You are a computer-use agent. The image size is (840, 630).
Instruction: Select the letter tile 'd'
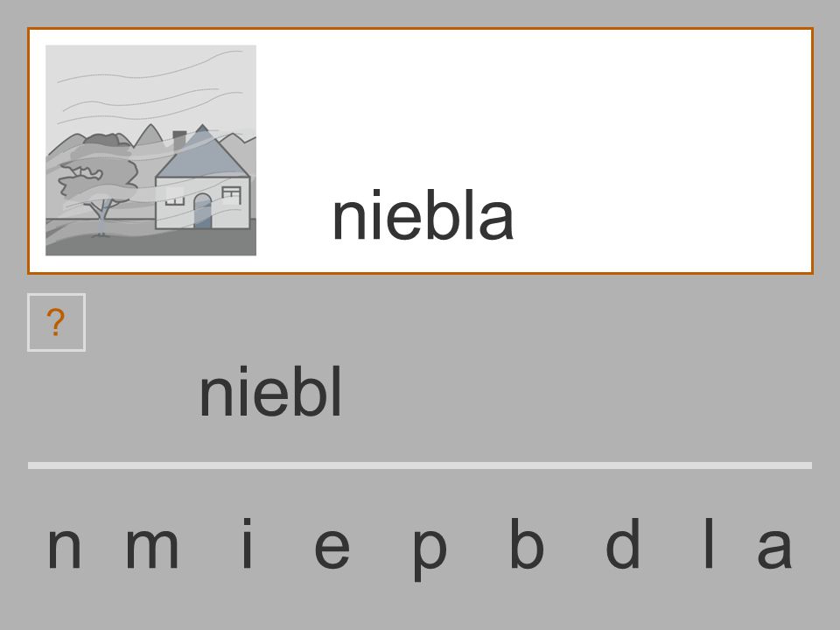tap(622, 543)
